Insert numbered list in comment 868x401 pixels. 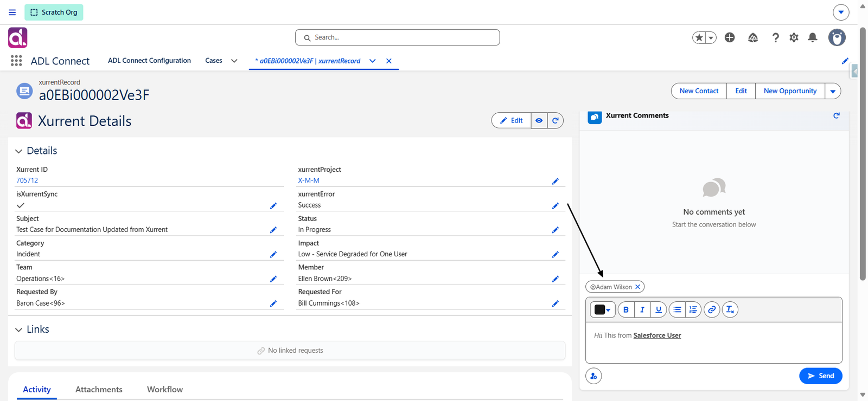click(x=693, y=309)
